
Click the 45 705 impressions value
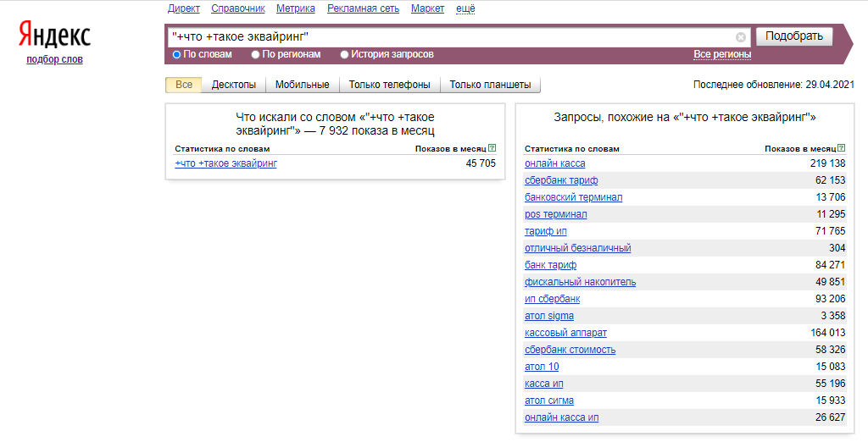coord(481,163)
